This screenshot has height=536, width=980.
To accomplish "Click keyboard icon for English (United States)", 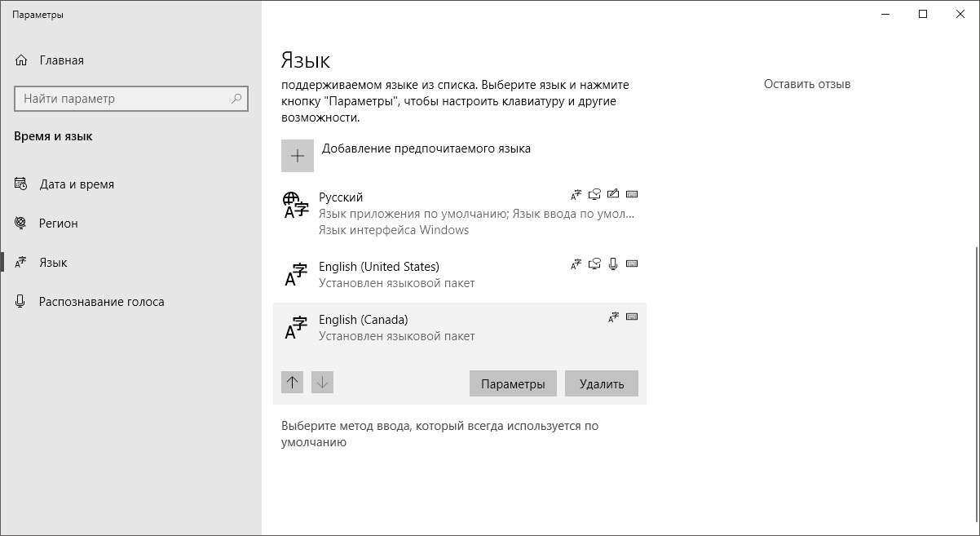I will click(632, 264).
